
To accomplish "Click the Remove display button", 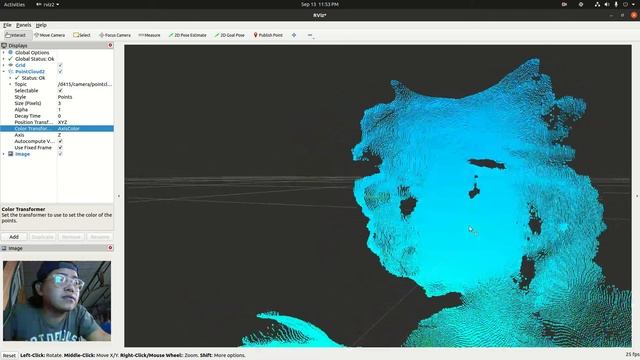I will tap(71, 237).
